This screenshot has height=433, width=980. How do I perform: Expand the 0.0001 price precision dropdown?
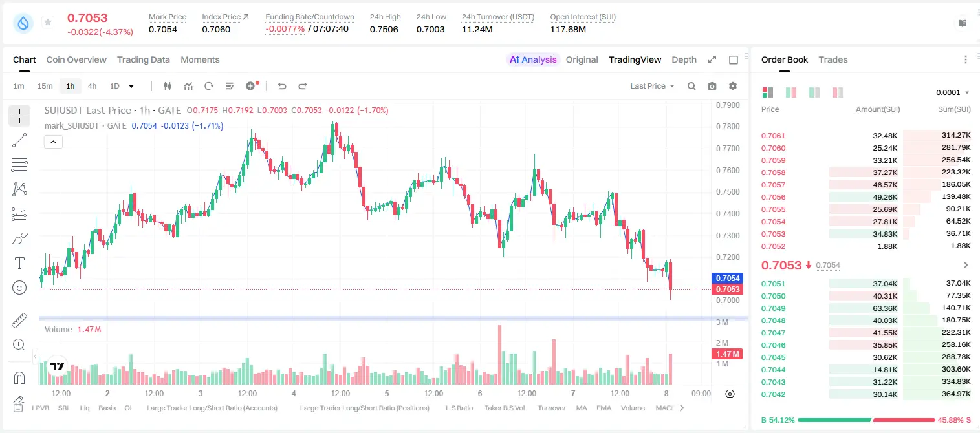point(953,92)
